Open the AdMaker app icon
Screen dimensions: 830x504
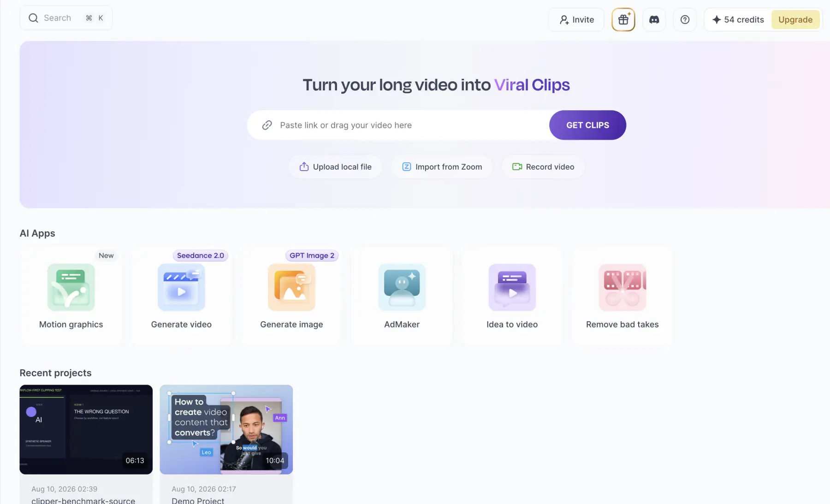click(x=402, y=287)
